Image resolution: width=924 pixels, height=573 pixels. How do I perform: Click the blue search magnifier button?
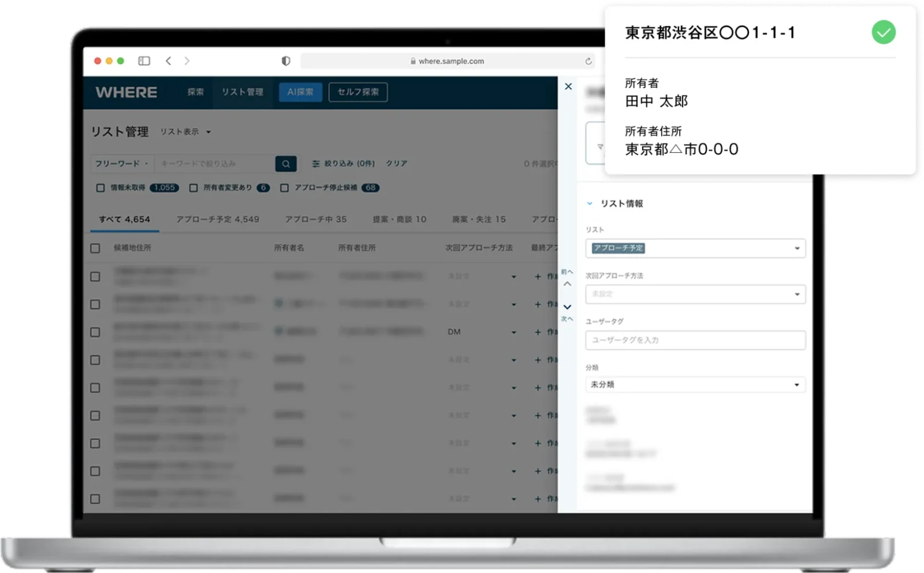[286, 164]
